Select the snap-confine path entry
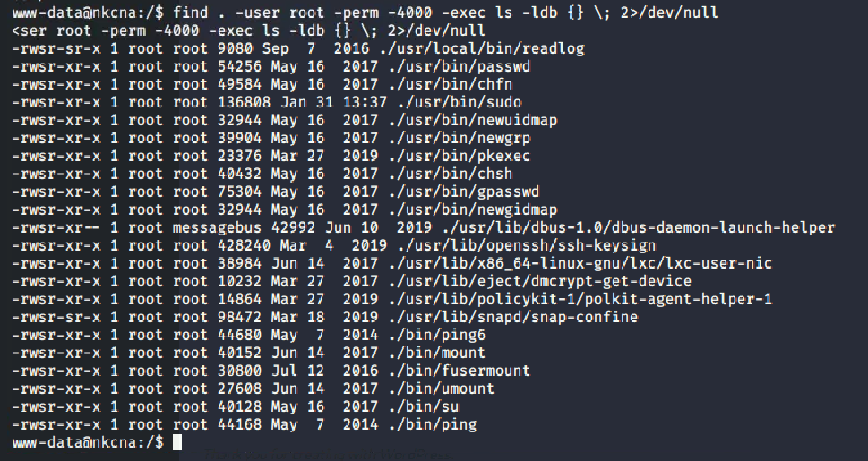This screenshot has width=868, height=461. (513, 317)
